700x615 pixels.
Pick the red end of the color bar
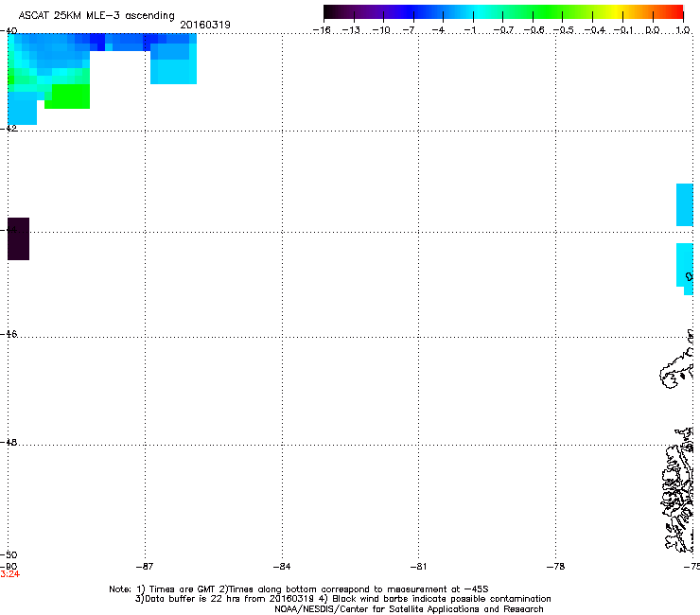676,11
